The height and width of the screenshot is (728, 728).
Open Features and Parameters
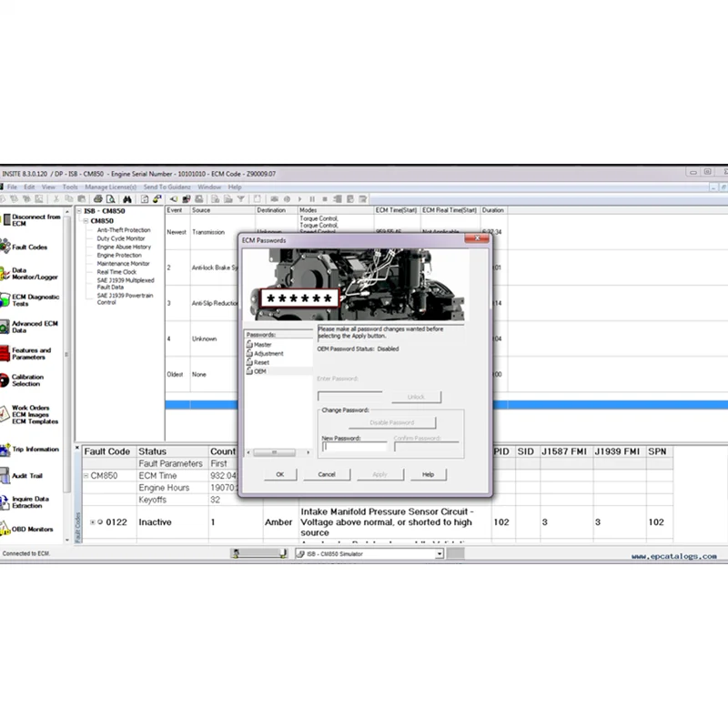click(26, 353)
